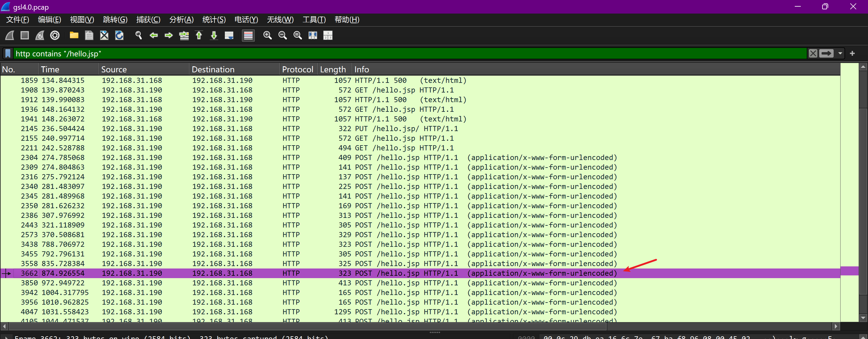This screenshot has height=339, width=868.
Task: Reload the capture file icon
Action: (119, 35)
